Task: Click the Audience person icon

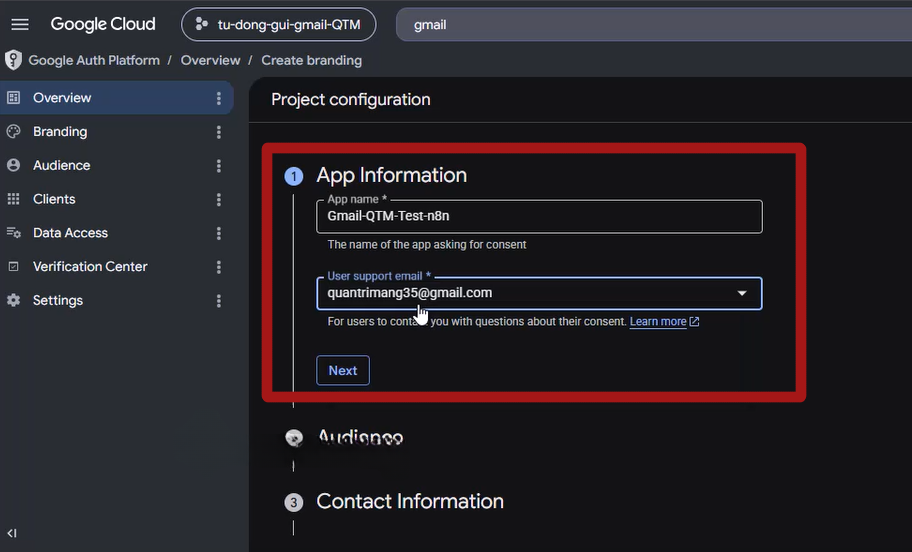Action: [x=13, y=165]
